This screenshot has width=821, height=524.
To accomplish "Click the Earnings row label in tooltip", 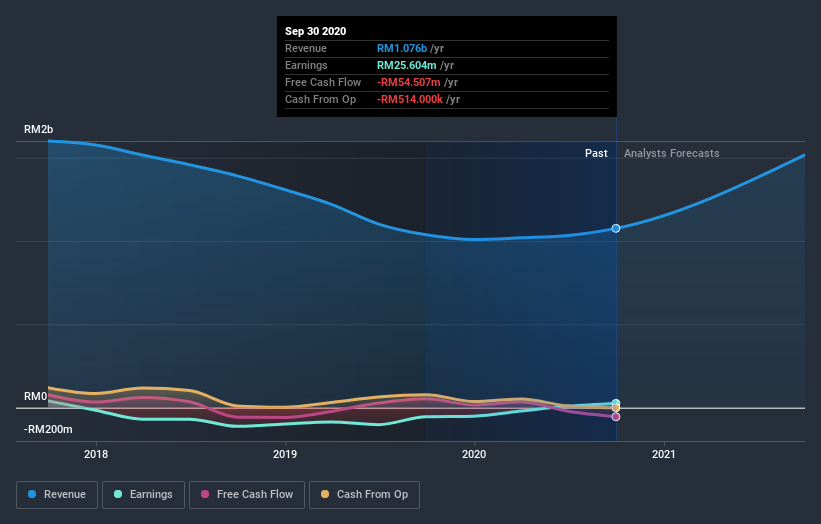I will coord(306,65).
